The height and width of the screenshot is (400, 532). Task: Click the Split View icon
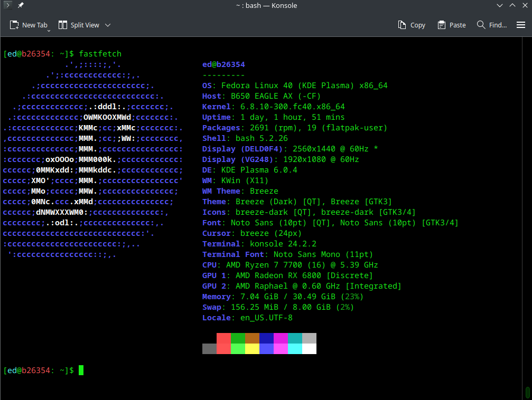pyautogui.click(x=63, y=25)
